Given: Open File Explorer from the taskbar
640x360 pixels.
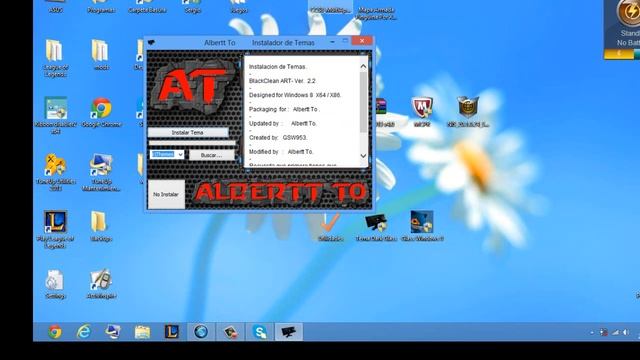Looking at the screenshot, I should click(142, 332).
